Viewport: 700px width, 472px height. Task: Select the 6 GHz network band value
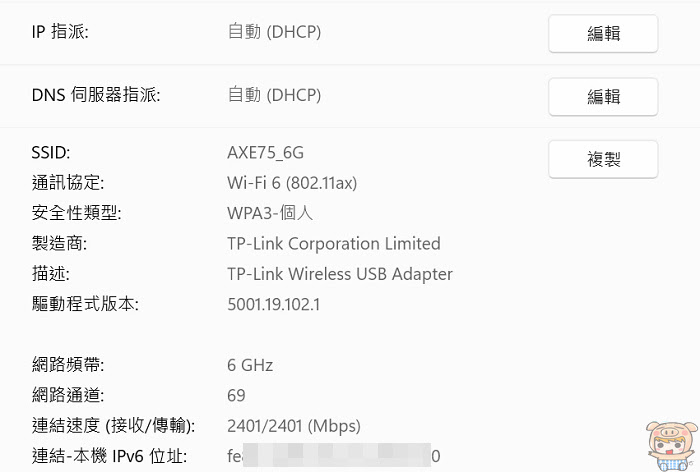tap(250, 365)
